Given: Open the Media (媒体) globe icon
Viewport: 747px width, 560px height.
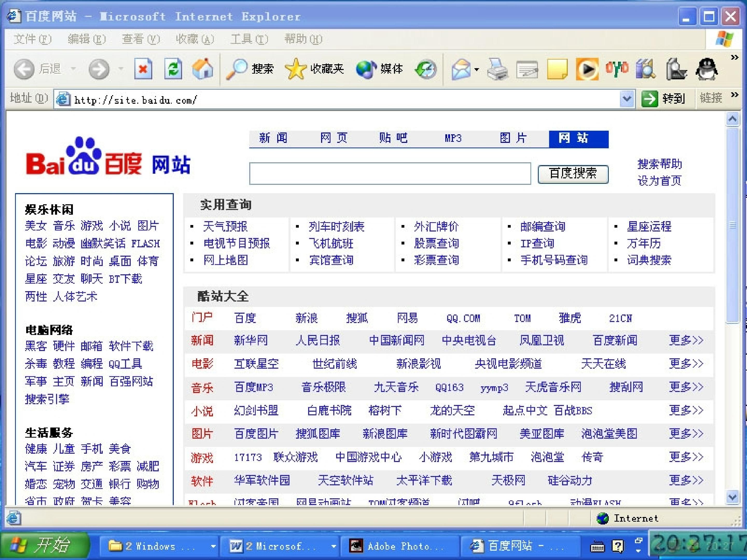Looking at the screenshot, I should [366, 69].
